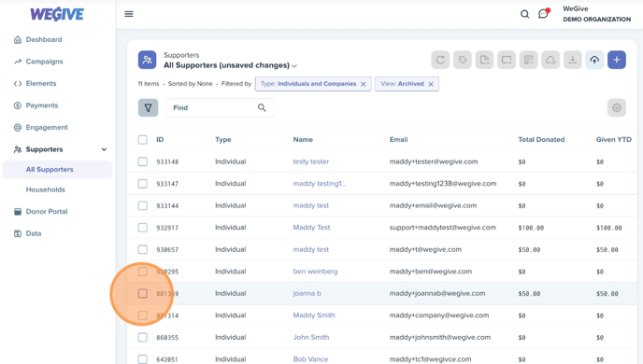Screen dimensions: 643x364
Task: Click the tag icon in toolbar
Action: pos(463,60)
